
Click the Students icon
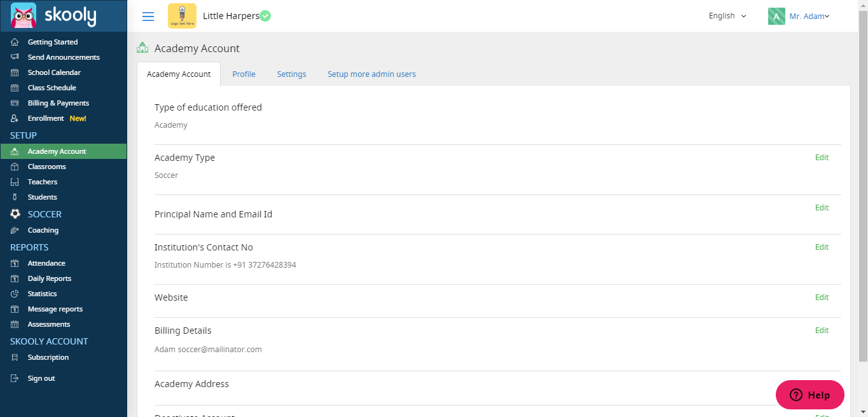point(15,197)
